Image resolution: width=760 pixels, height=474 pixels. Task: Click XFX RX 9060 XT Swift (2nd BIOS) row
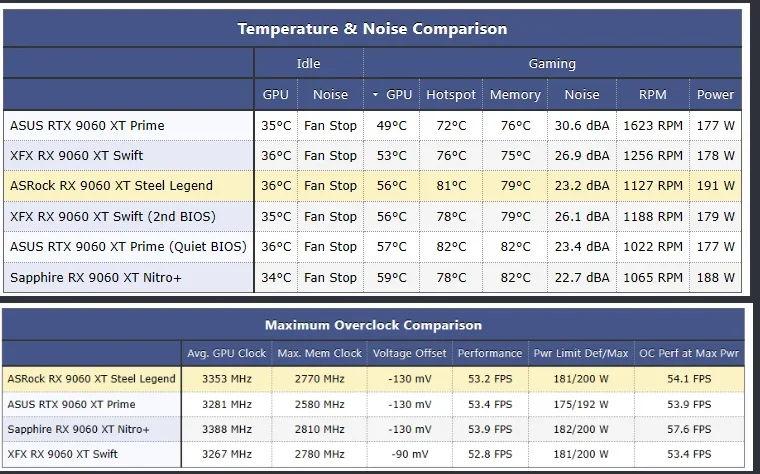point(372,216)
